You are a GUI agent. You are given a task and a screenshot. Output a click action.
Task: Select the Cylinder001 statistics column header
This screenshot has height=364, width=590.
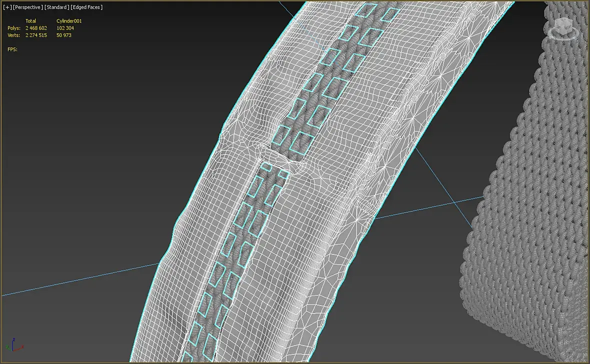tap(69, 21)
